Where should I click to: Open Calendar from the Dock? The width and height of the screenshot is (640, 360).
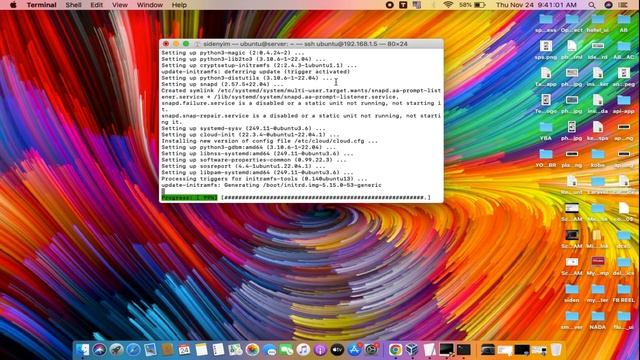[x=184, y=350]
